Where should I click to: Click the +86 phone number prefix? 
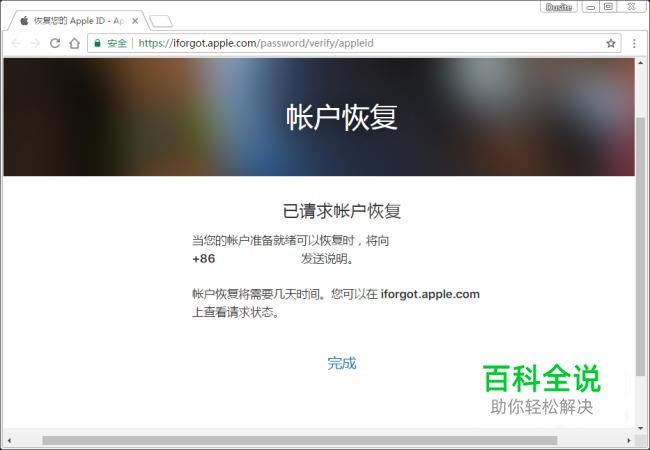click(204, 259)
